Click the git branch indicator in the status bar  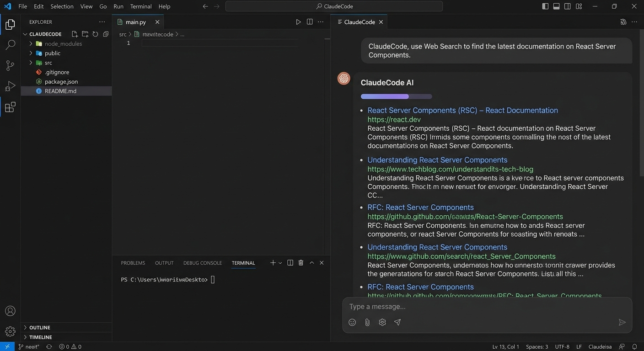[29, 346]
